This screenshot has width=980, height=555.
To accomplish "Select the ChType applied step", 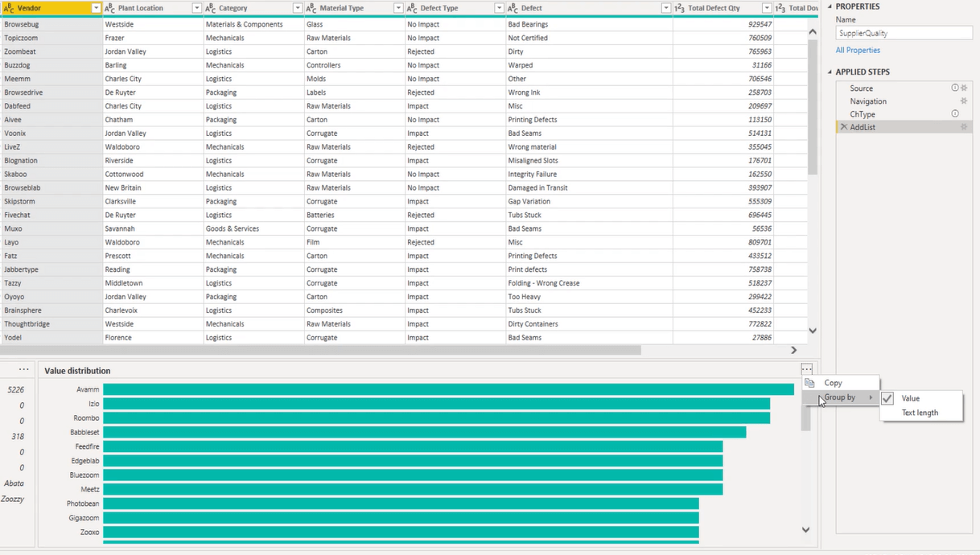I will click(904, 113).
